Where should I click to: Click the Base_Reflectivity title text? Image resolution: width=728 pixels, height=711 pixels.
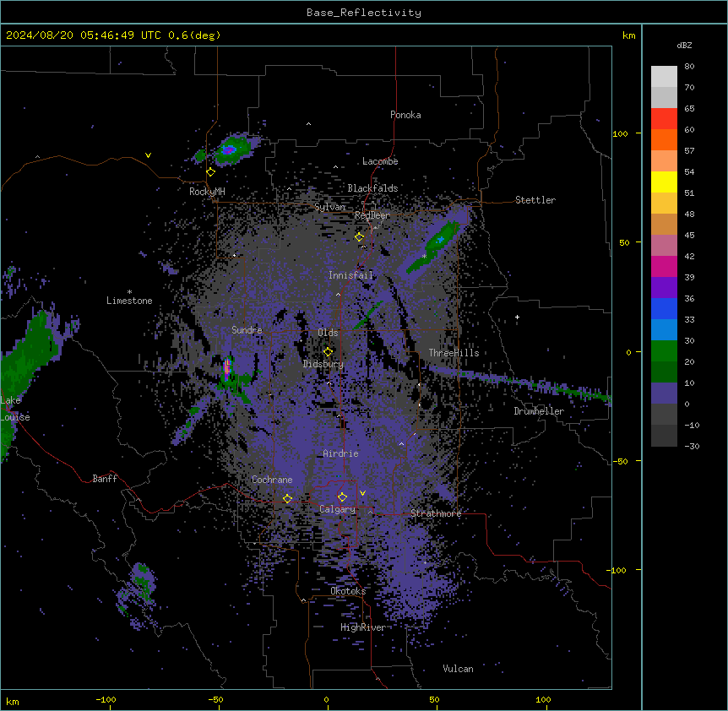pos(364,13)
